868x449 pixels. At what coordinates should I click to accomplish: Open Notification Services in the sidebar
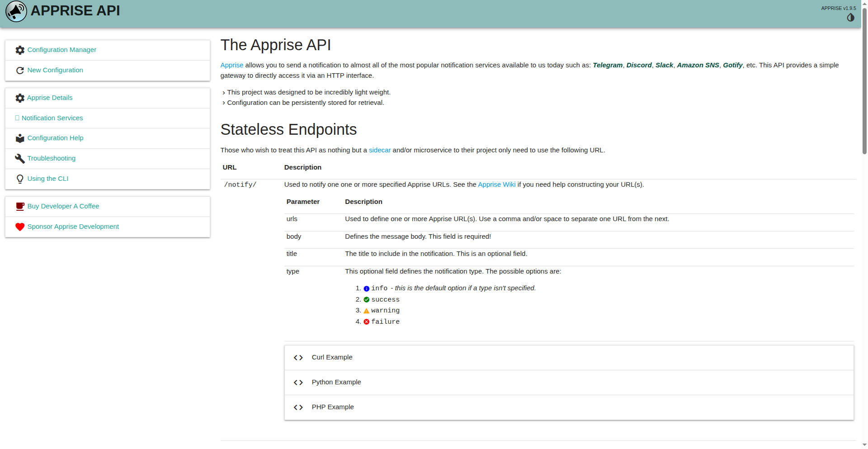pyautogui.click(x=52, y=118)
